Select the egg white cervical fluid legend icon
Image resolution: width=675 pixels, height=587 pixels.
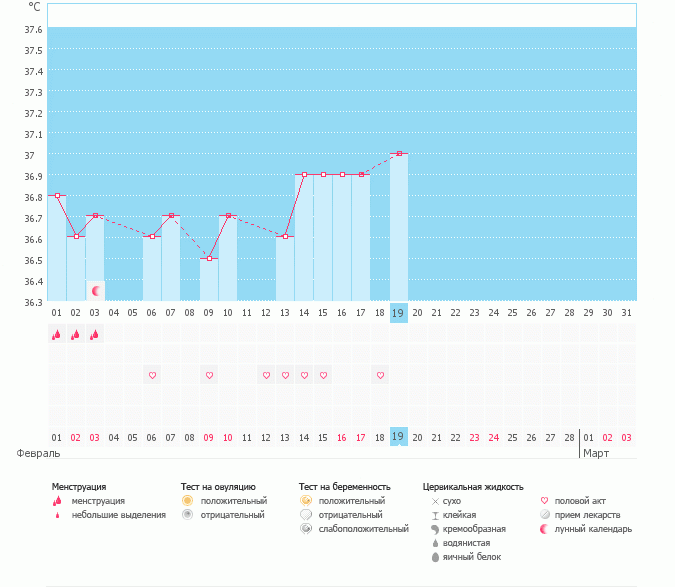435,557
